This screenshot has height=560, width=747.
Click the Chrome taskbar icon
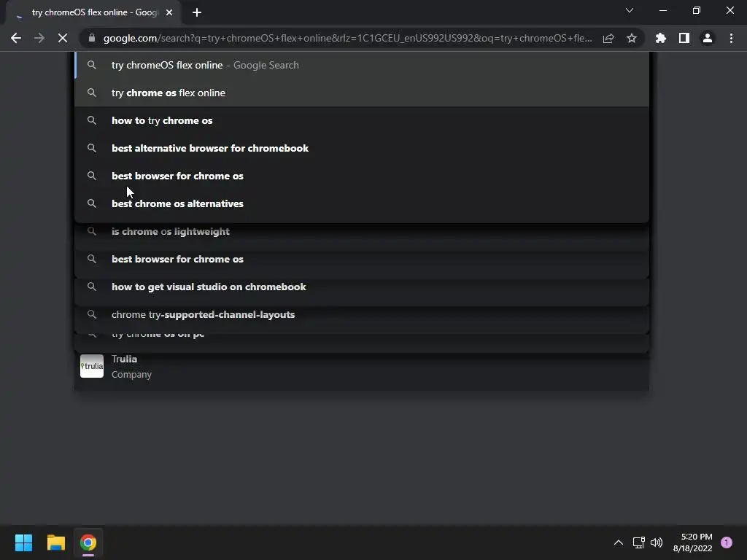point(88,542)
